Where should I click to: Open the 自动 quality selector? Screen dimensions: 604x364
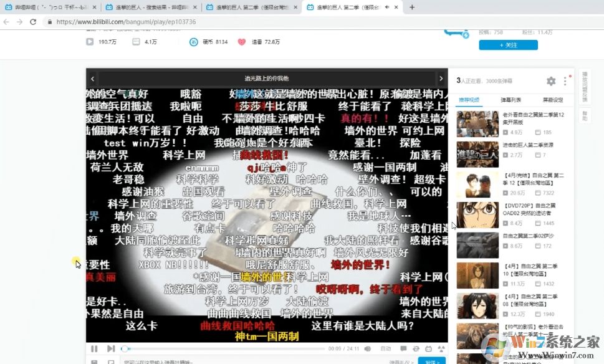[x=386, y=348]
